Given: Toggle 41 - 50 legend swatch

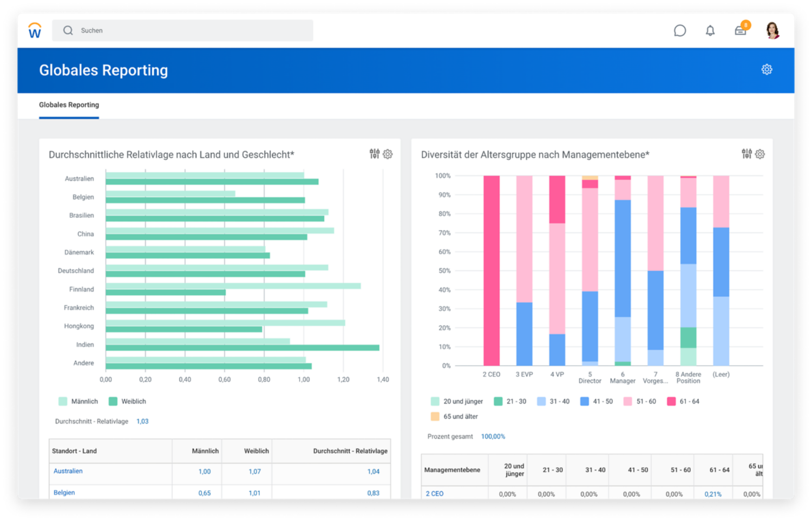Looking at the screenshot, I should pos(585,401).
